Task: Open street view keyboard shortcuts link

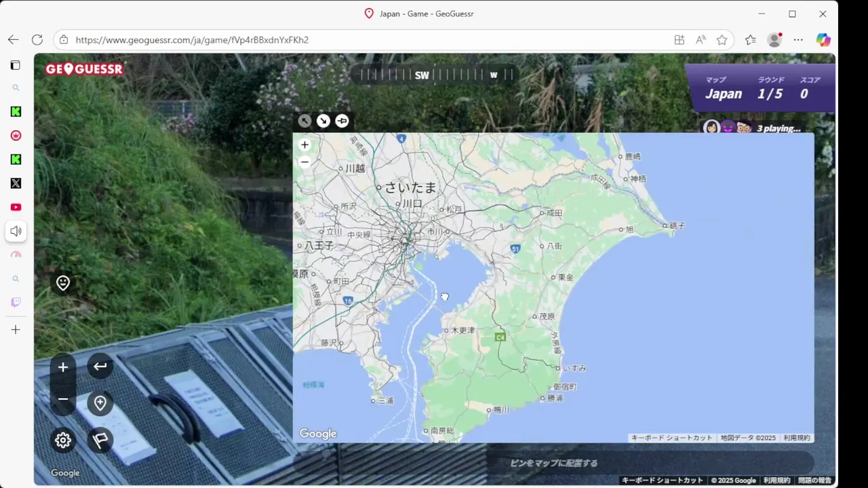Action: (663, 481)
